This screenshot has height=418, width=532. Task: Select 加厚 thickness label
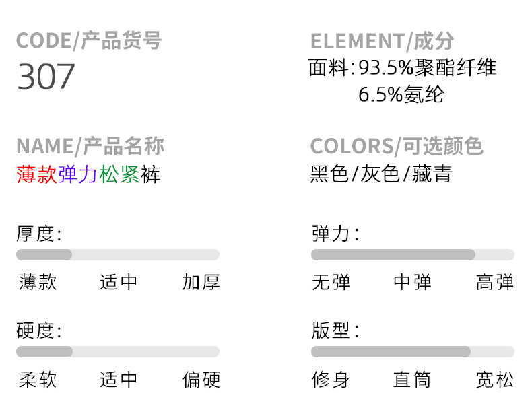(x=201, y=282)
